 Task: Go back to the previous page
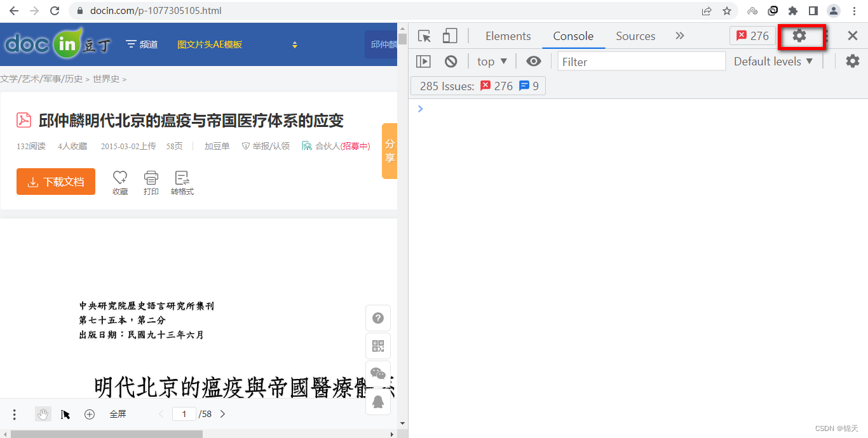14,11
